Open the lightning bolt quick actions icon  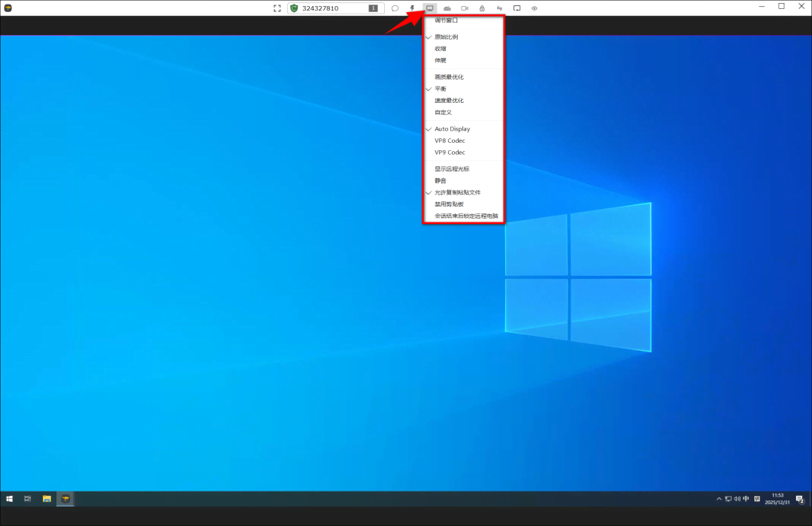coord(412,8)
